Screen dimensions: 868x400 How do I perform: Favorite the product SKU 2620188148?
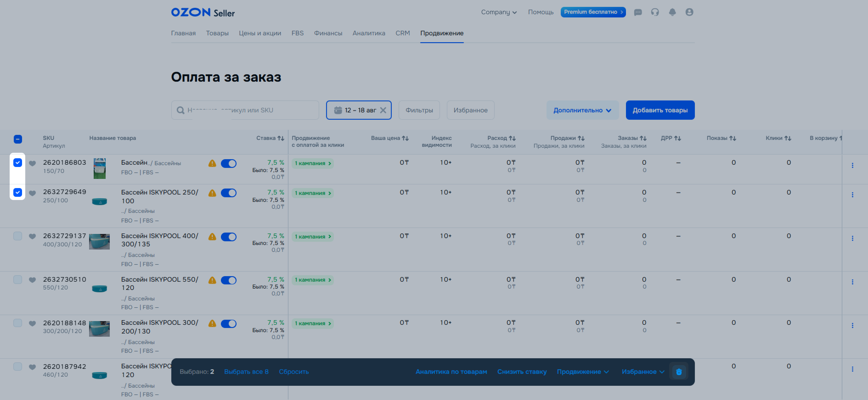click(32, 323)
